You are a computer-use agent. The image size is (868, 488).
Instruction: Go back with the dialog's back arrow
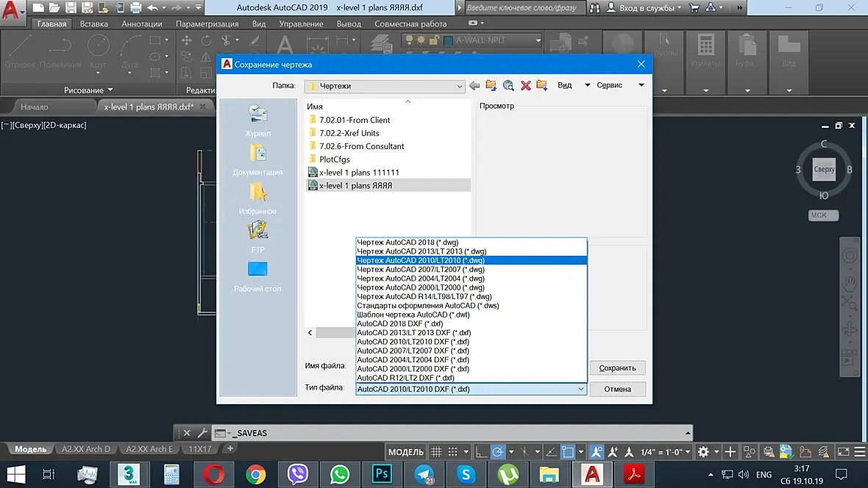[x=474, y=85]
